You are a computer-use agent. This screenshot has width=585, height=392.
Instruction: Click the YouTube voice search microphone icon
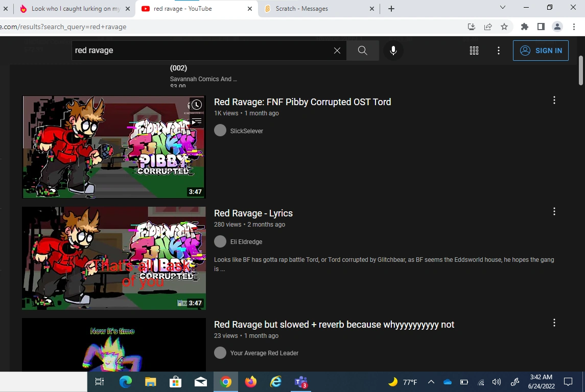pos(393,50)
